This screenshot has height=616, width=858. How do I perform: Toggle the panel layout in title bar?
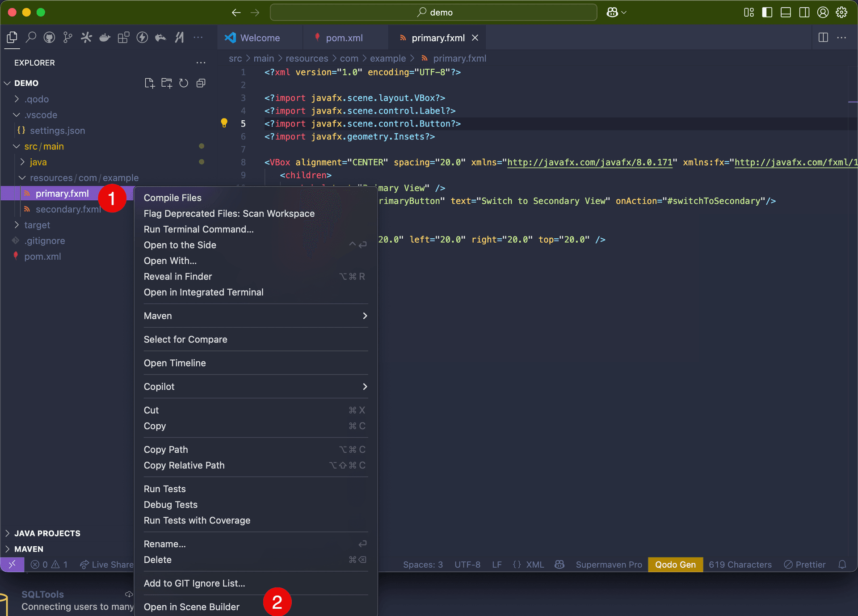(x=786, y=12)
